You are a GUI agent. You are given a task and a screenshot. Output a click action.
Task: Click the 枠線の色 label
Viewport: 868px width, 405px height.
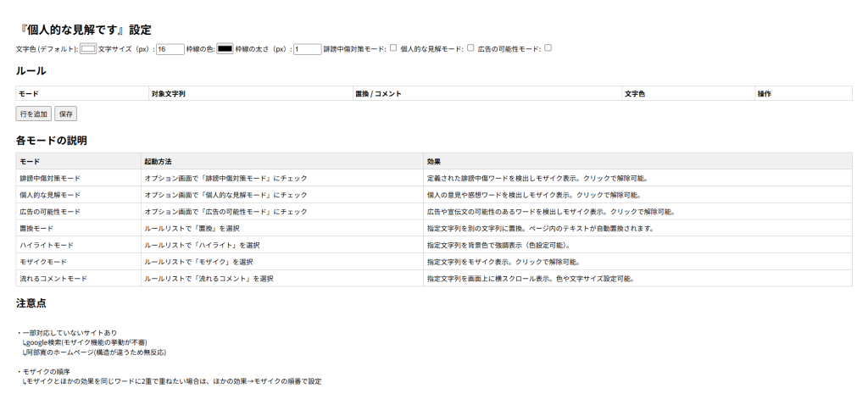(200, 49)
